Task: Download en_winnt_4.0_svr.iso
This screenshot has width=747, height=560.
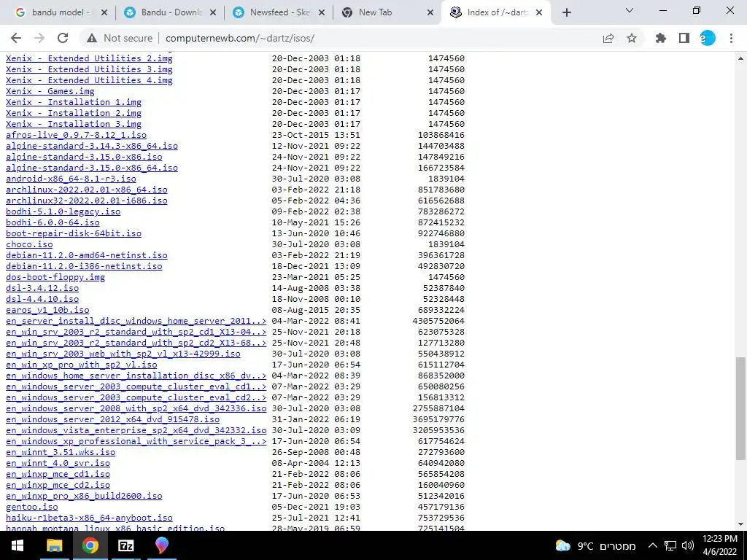Action: pyautogui.click(x=58, y=463)
